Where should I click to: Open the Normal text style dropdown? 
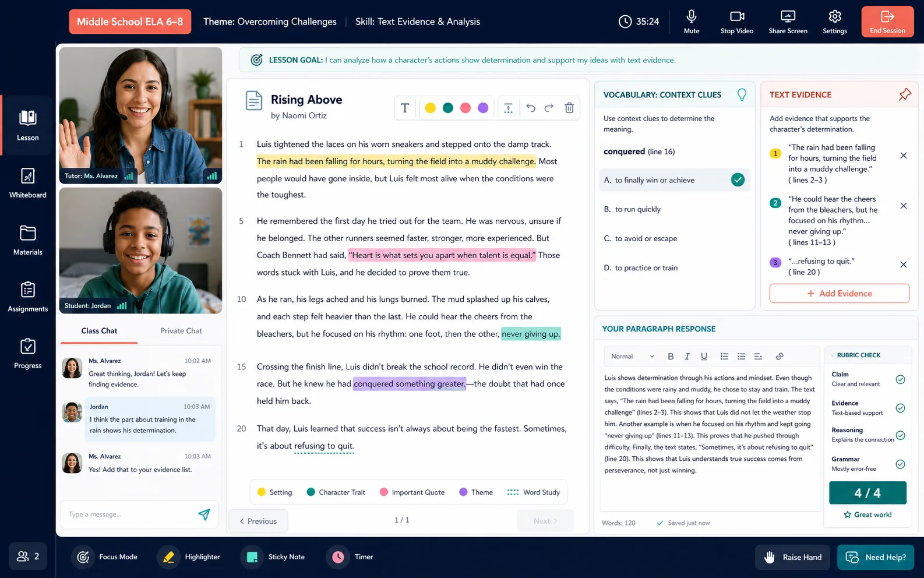[632, 356]
